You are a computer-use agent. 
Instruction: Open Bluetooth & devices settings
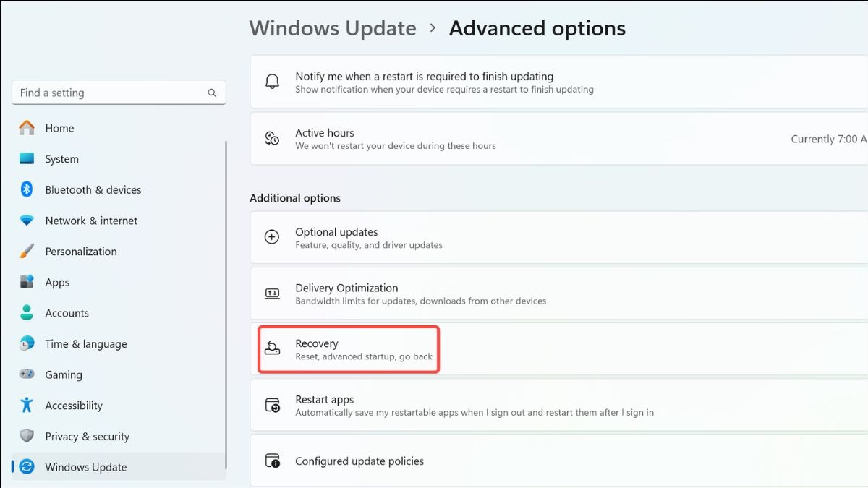pyautogui.click(x=119, y=189)
